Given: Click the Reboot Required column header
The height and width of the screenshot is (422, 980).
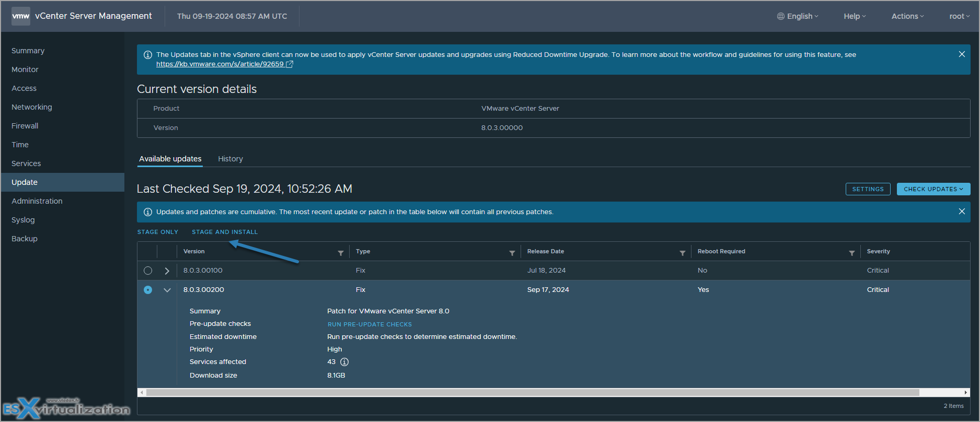Looking at the screenshot, I should point(721,251).
